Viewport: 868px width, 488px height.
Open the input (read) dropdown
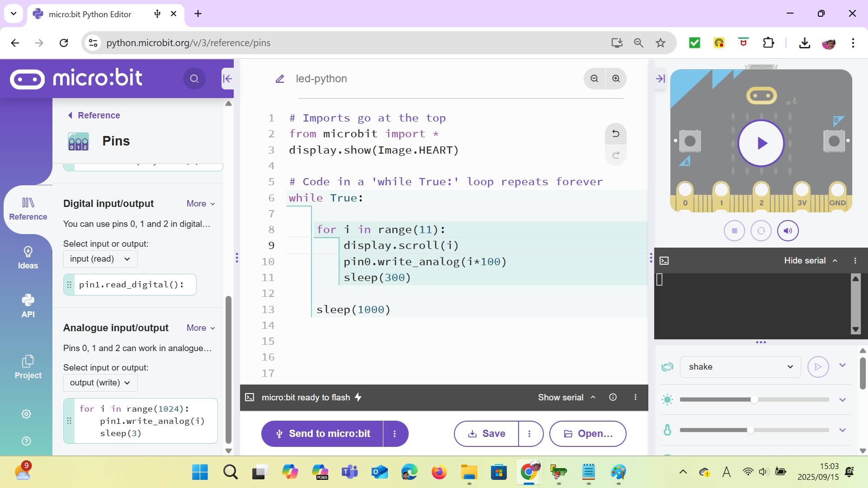tap(100, 259)
